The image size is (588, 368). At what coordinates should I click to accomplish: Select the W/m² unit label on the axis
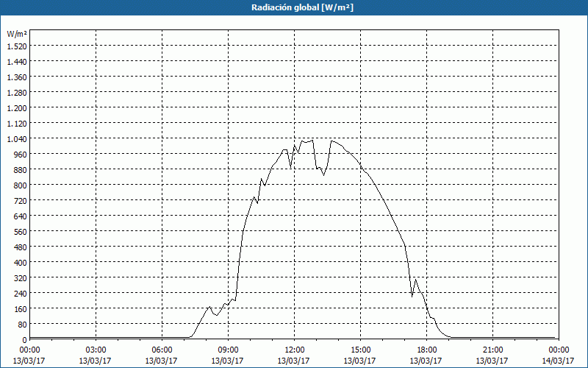(x=17, y=34)
